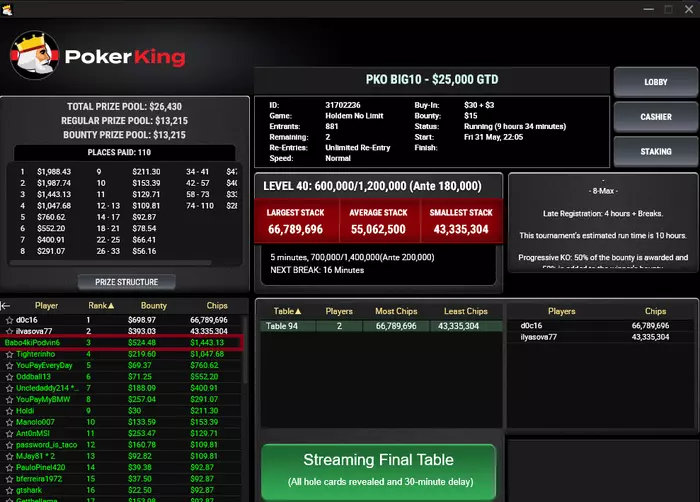Sort player list by Rank column
The width and height of the screenshot is (700, 502).
101,305
